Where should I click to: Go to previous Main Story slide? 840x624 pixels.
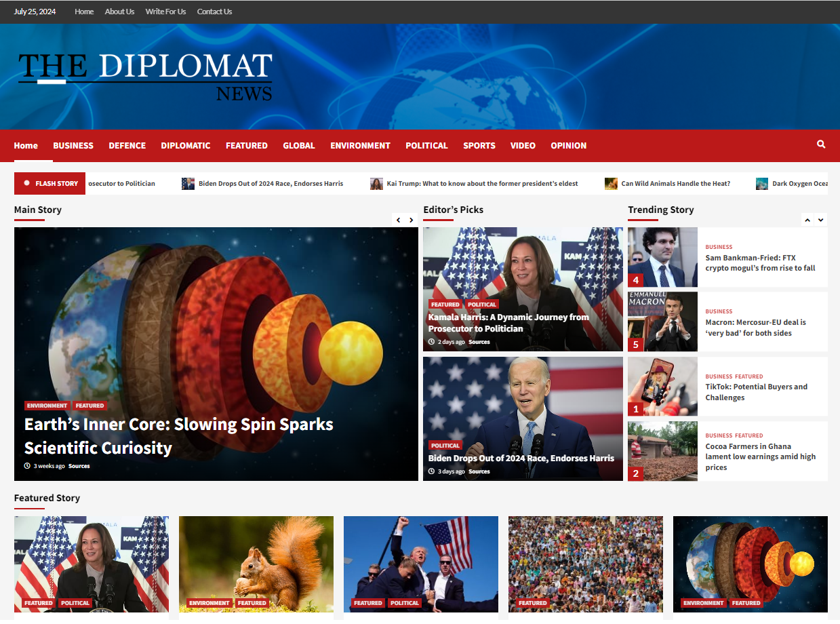click(x=399, y=220)
